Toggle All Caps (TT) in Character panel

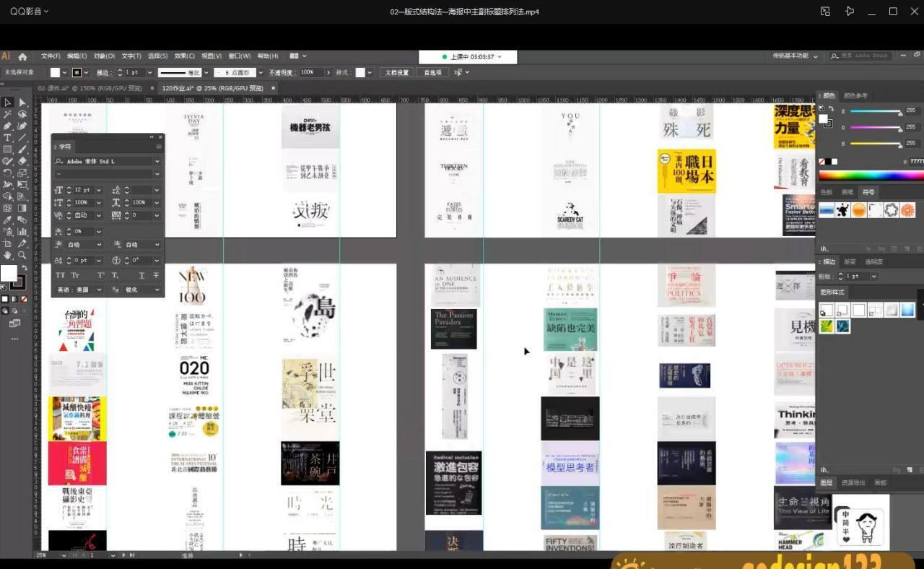coord(60,275)
